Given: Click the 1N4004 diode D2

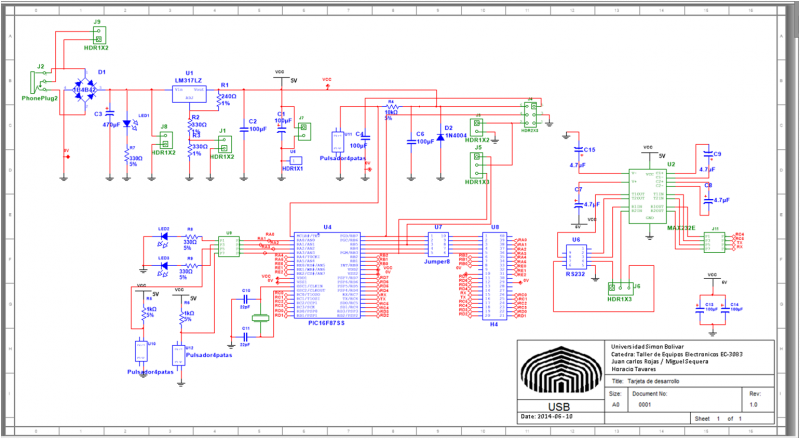Looking at the screenshot, I should pos(440,138).
